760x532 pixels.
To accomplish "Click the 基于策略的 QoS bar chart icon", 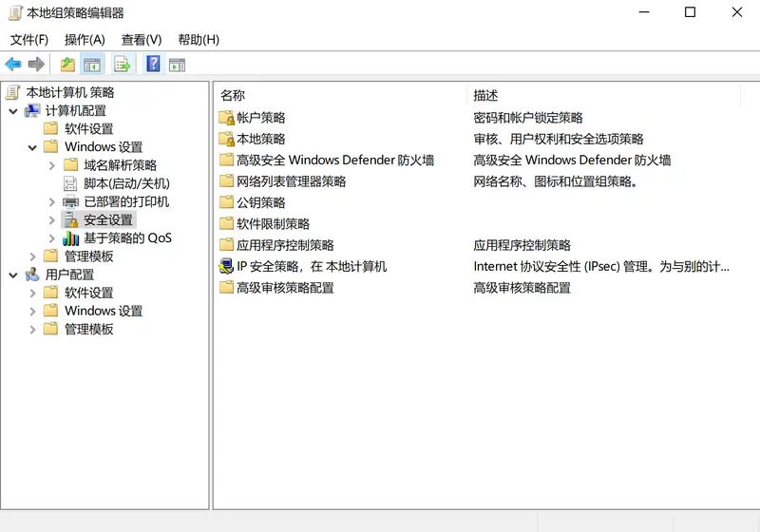I will pyautogui.click(x=70, y=237).
